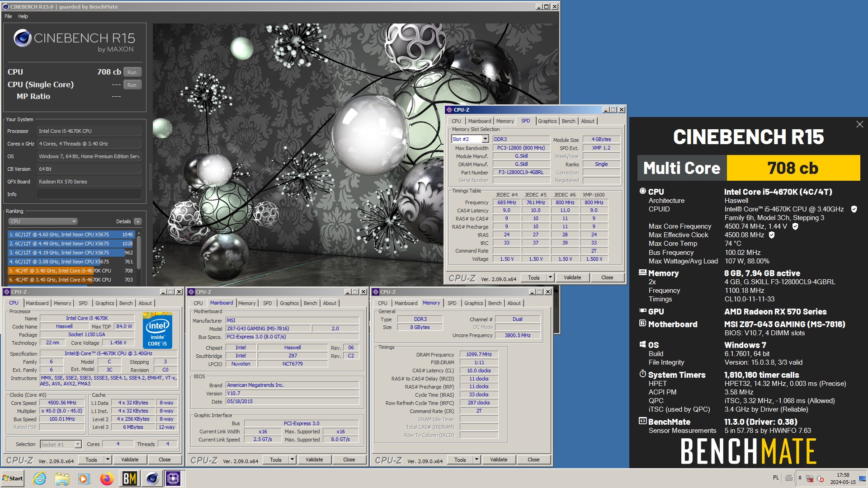Open Windows Explorer folder icon in taskbar

pyautogui.click(x=62, y=478)
